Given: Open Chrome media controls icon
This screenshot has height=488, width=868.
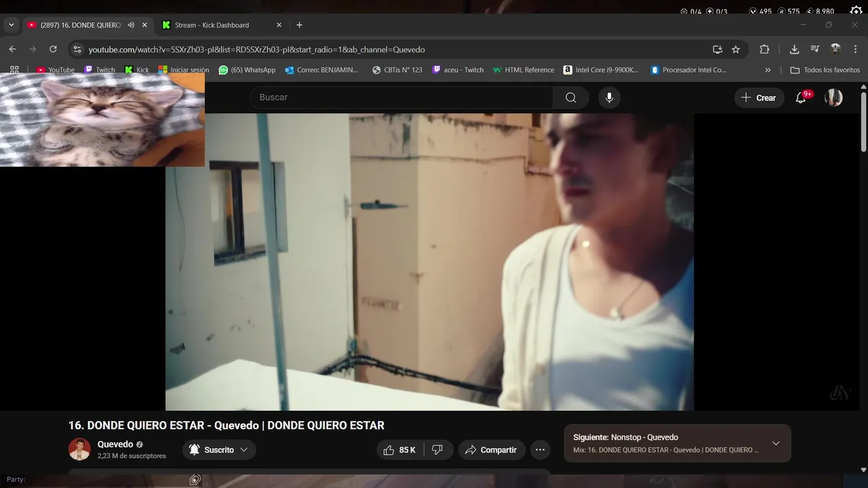Looking at the screenshot, I should click(x=815, y=49).
